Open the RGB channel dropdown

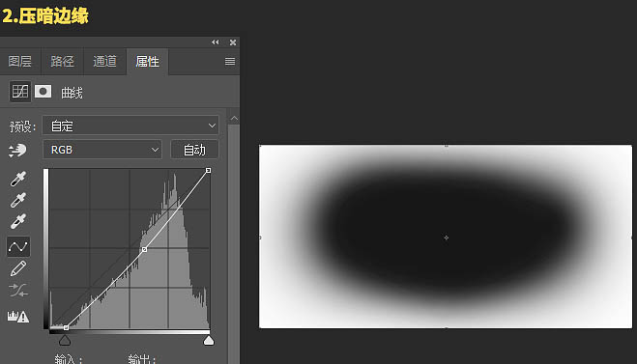coord(102,150)
